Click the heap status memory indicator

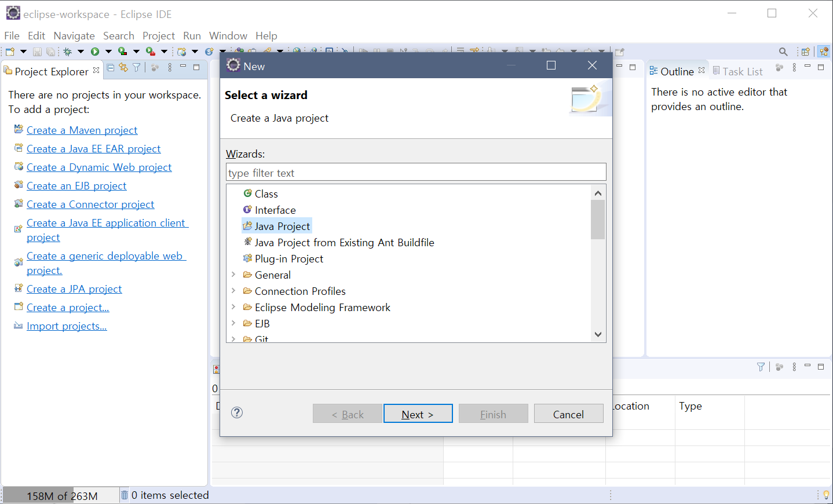[60, 495]
